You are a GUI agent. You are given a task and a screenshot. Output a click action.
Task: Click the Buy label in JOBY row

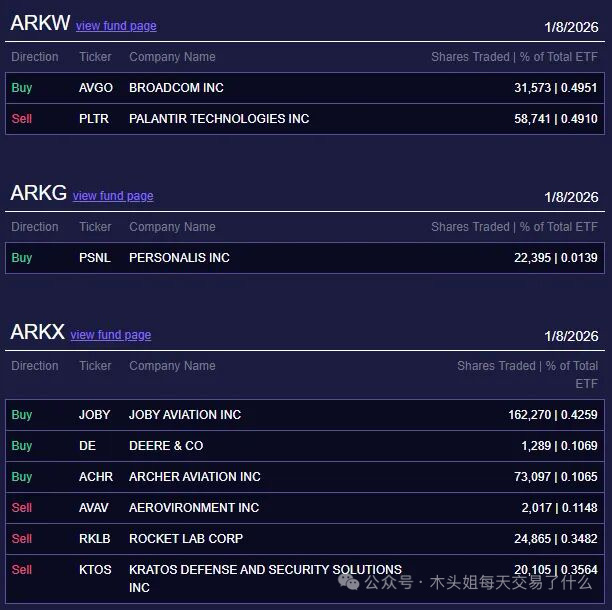click(x=21, y=415)
